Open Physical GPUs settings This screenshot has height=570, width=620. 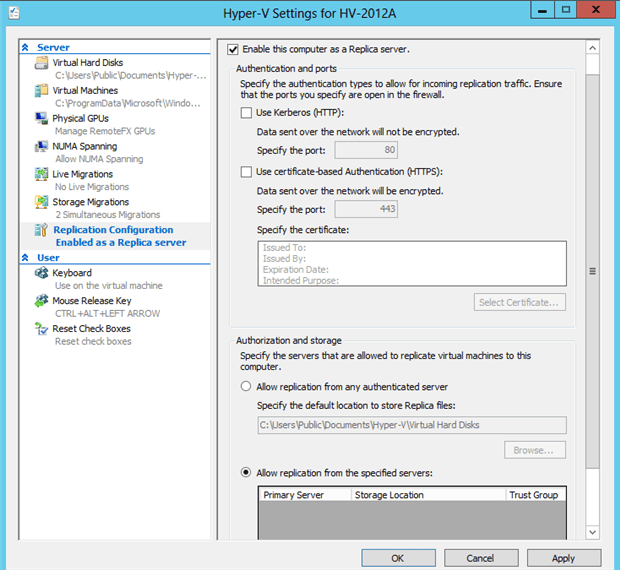[x=81, y=118]
